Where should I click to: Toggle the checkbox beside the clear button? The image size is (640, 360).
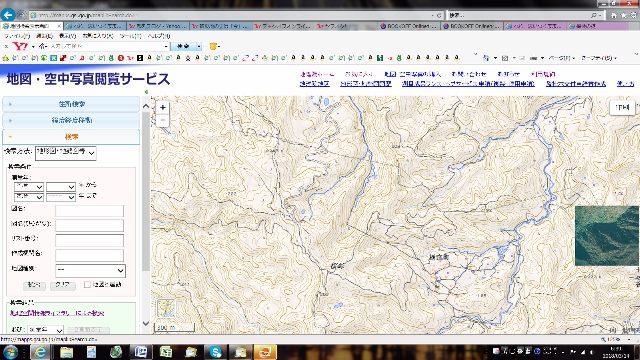pos(87,284)
